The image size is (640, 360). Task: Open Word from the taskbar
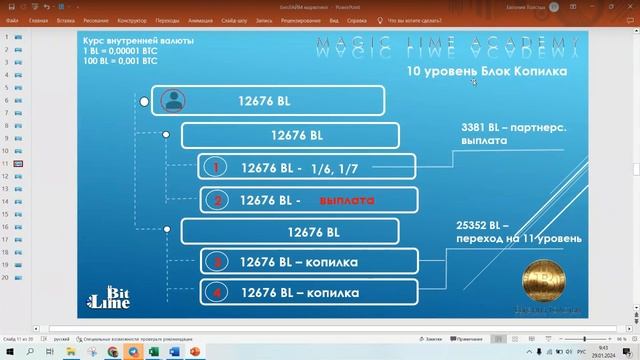tap(174, 351)
